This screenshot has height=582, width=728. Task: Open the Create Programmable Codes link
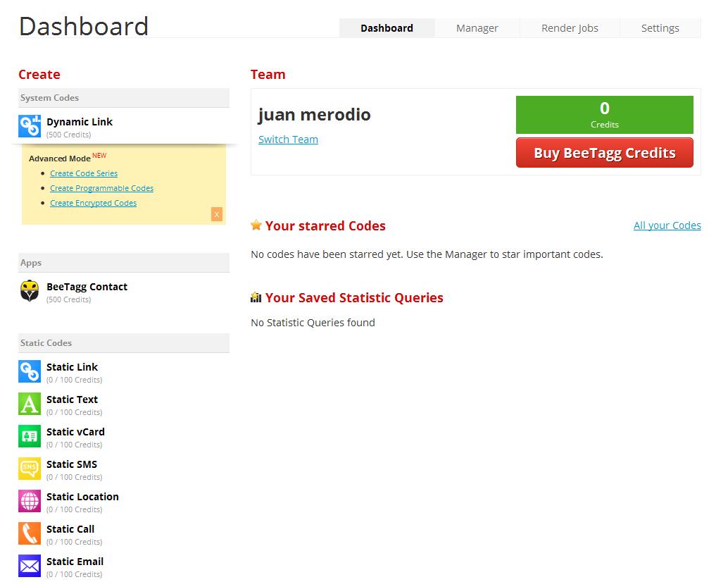pos(101,188)
